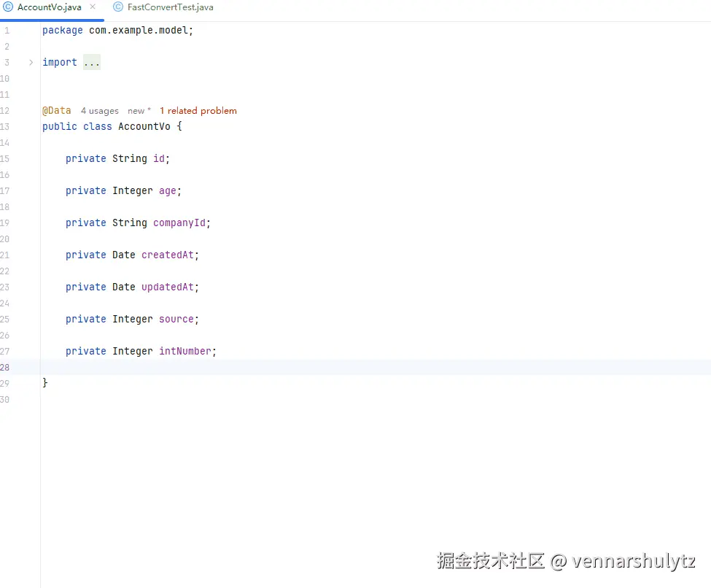
Task: Open the '1 related problem' inlay hint
Action: pos(198,110)
